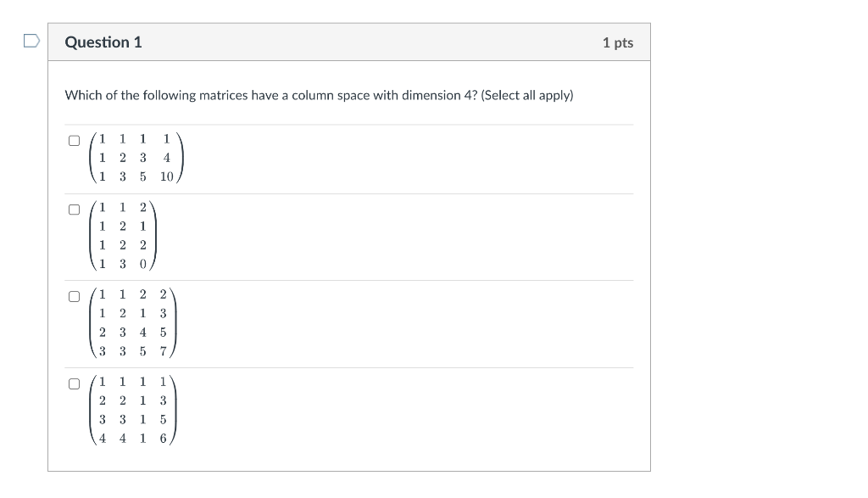Enable the checkbox for matrix ending in 6
This screenshot has height=498, width=868.
point(75,383)
